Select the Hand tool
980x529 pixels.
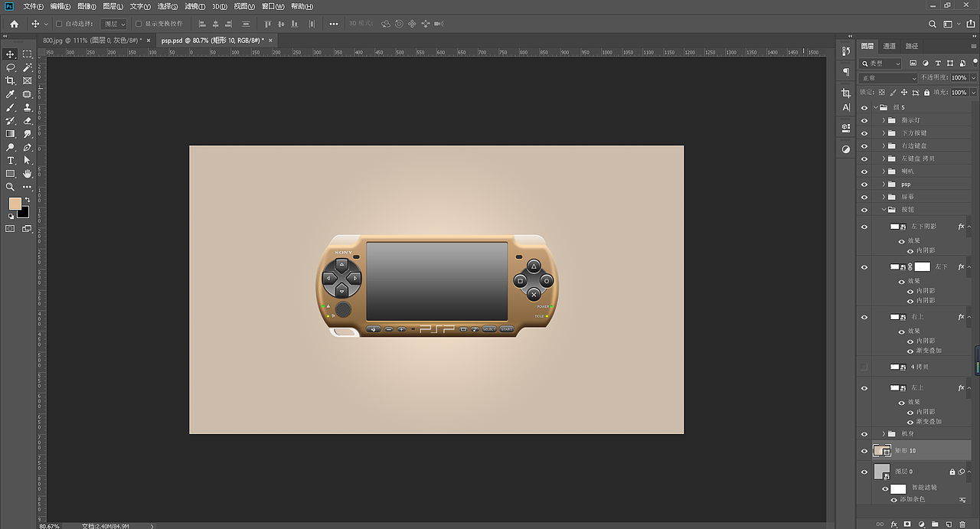tap(28, 174)
